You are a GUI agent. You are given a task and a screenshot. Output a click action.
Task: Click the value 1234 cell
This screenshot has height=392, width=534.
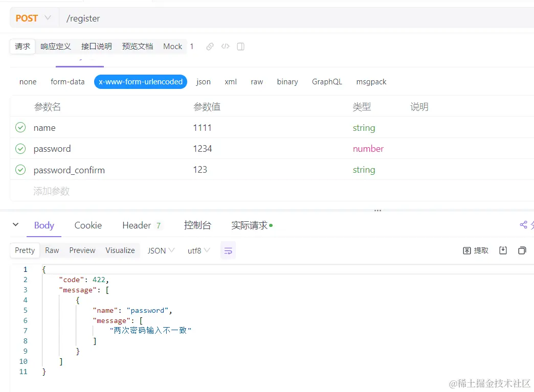pyautogui.click(x=202, y=149)
